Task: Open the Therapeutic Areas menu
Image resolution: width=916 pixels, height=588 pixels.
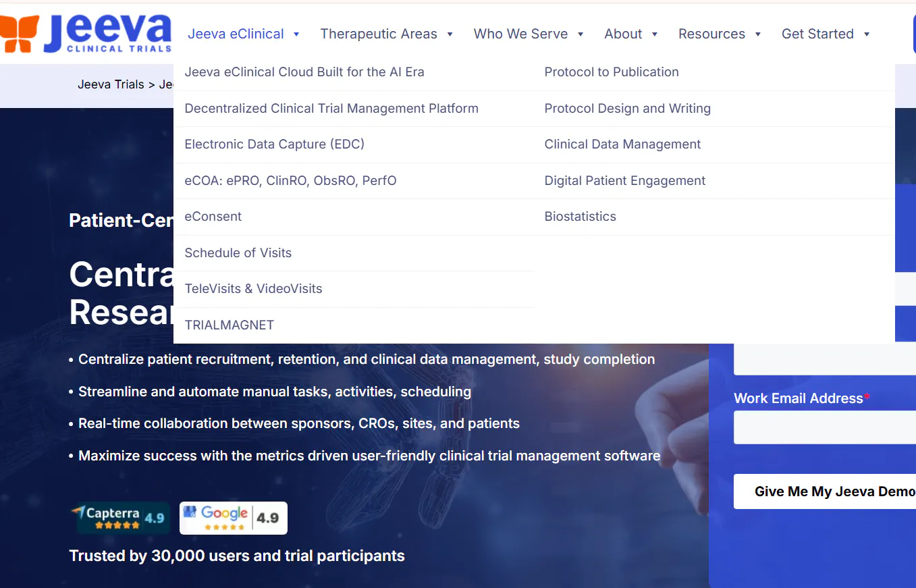Action: [379, 34]
